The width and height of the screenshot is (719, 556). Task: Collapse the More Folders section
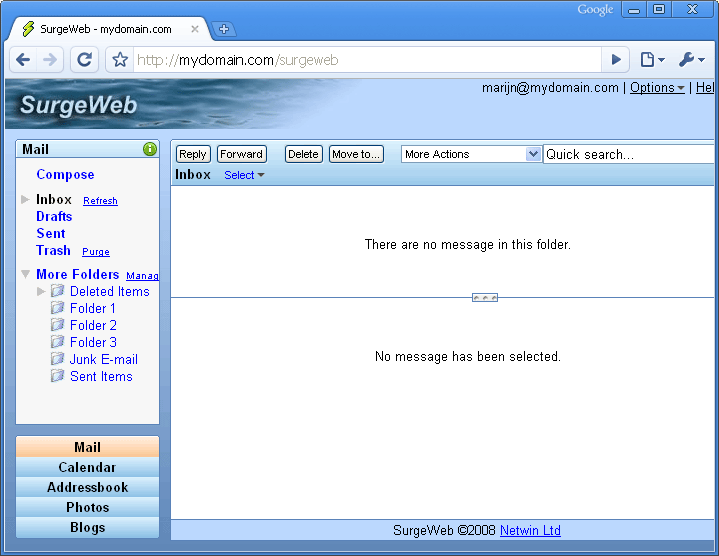26,274
